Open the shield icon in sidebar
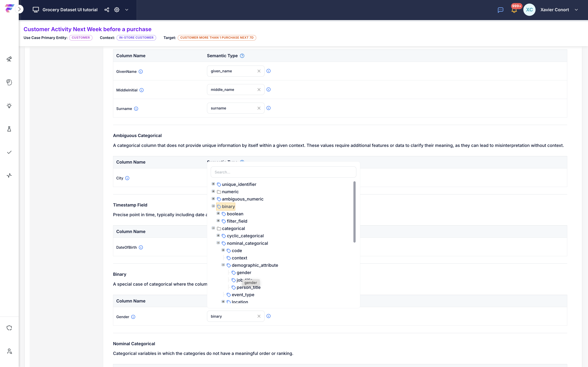 9,328
